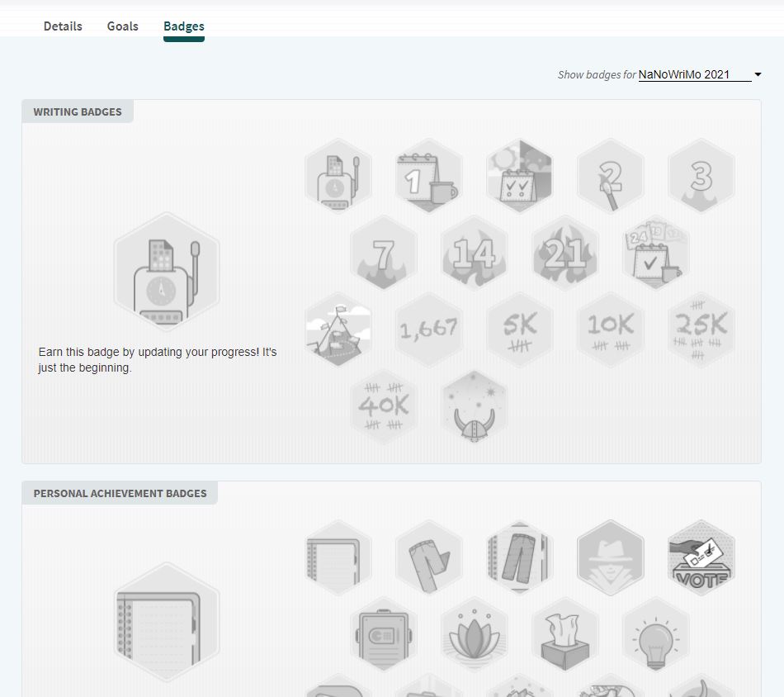
Task: Select the Badges tab
Action: click(183, 26)
